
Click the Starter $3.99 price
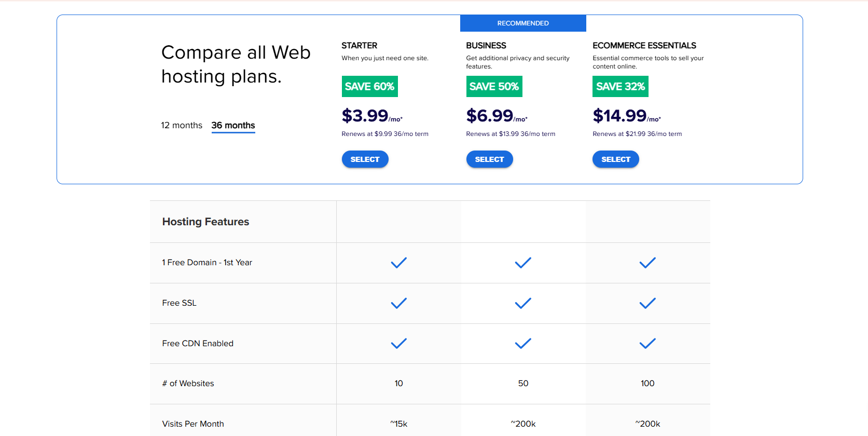pyautogui.click(x=365, y=116)
